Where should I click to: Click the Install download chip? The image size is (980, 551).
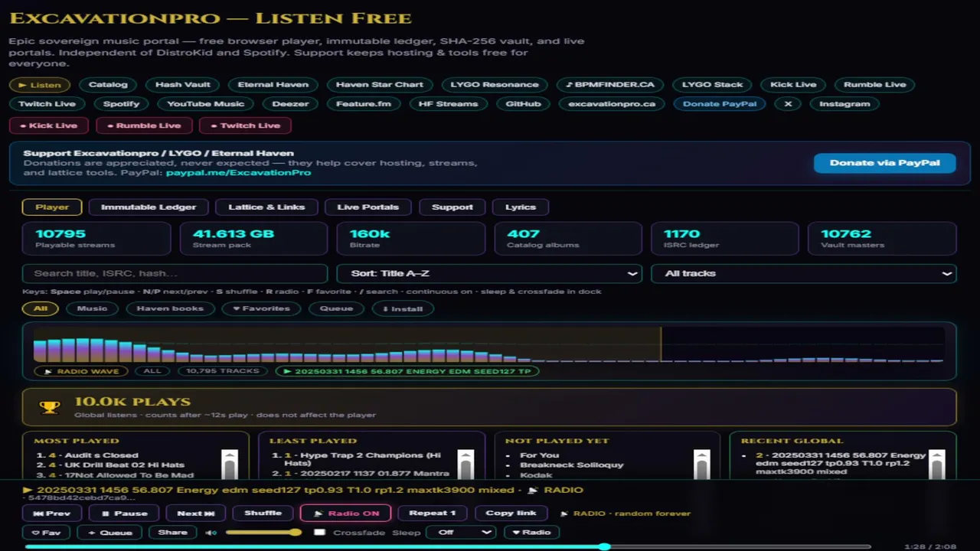click(x=403, y=308)
